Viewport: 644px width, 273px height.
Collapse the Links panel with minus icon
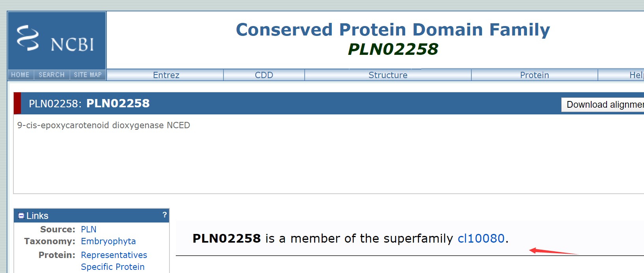pos(21,216)
